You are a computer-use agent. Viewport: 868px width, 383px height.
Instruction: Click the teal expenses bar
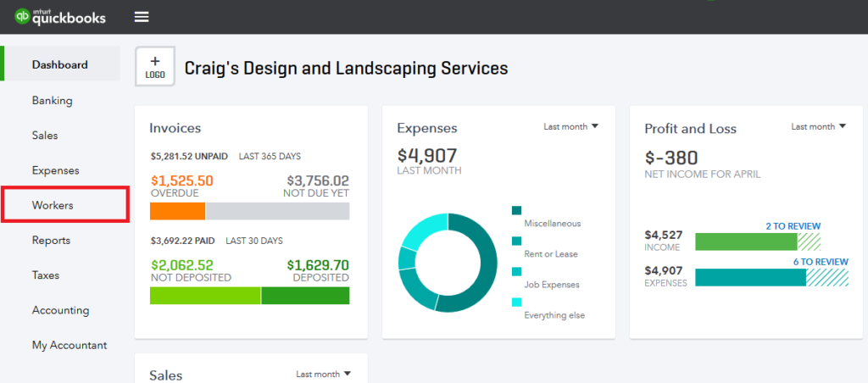tap(750, 277)
